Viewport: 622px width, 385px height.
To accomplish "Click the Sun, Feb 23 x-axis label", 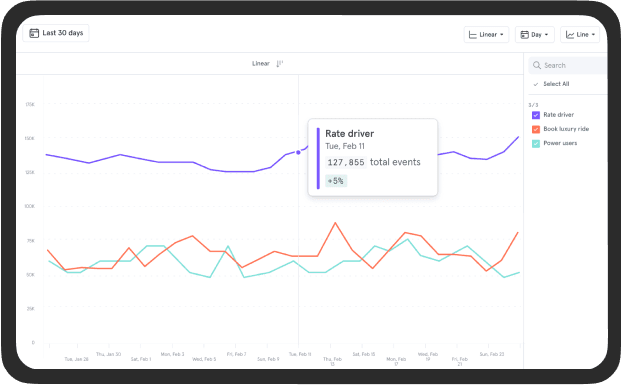I will pos(491,354).
